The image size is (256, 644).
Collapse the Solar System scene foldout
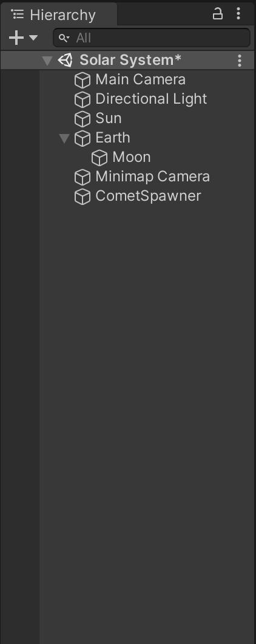pos(47,61)
